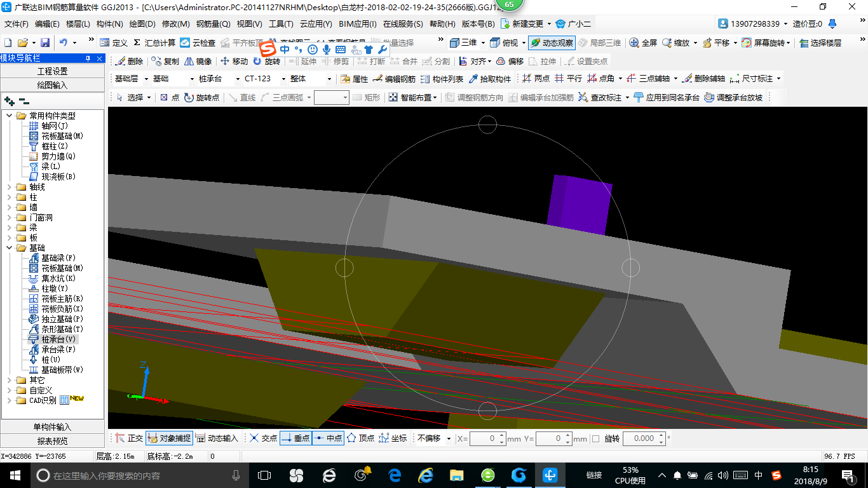The height and width of the screenshot is (488, 868).
Task: Enable the 旋转 rotation checkbox
Action: [595, 438]
